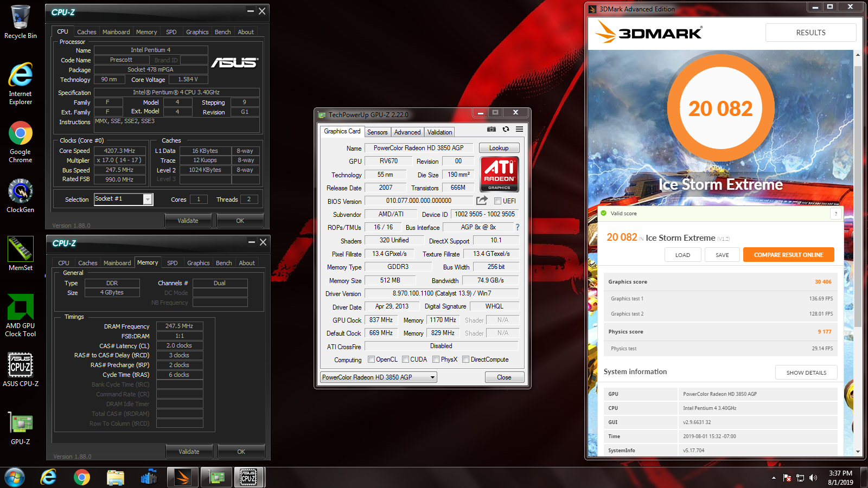The height and width of the screenshot is (488, 868).
Task: Click Close button in GPU-Z
Action: coord(504,377)
